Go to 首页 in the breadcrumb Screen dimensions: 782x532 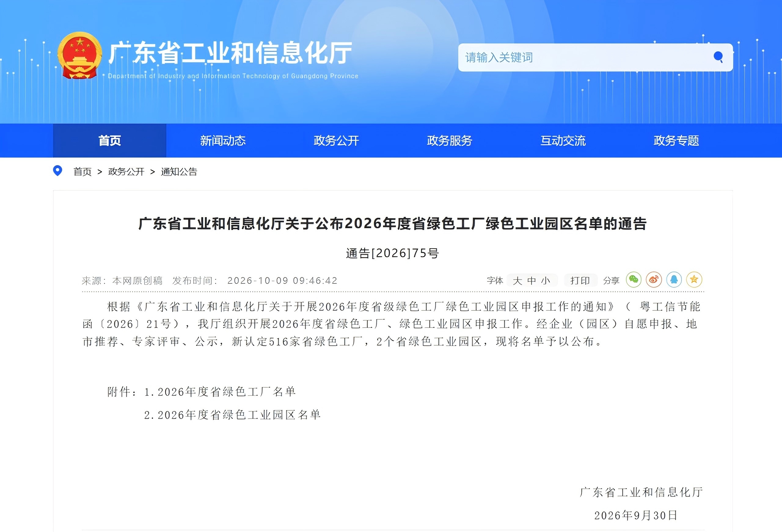(x=82, y=172)
